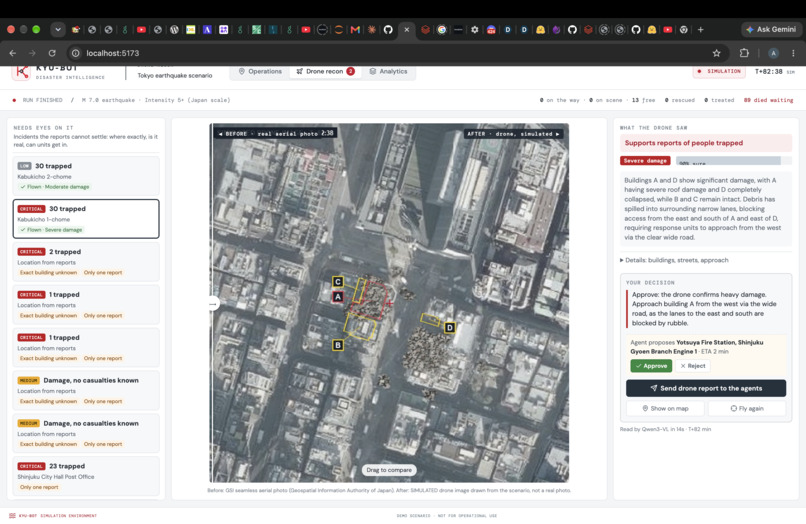
Task: Select the Kabukicho 1-chome incident card
Action: 86,219
